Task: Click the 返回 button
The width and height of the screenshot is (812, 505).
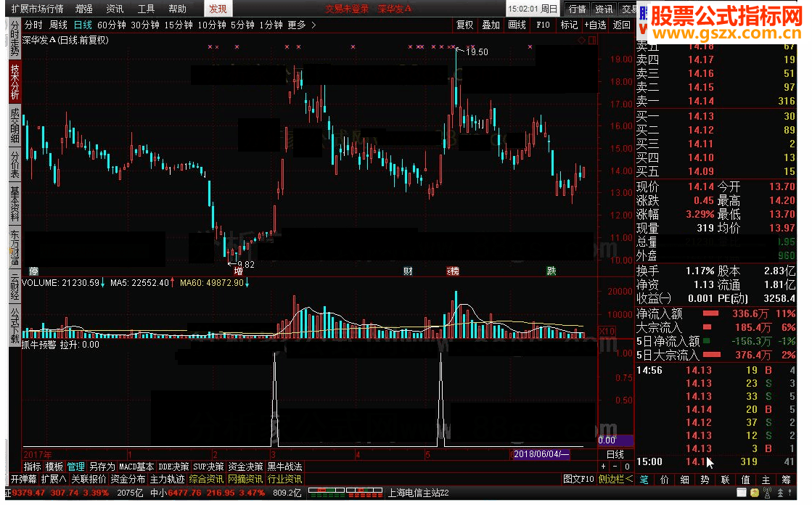Action: click(621, 25)
